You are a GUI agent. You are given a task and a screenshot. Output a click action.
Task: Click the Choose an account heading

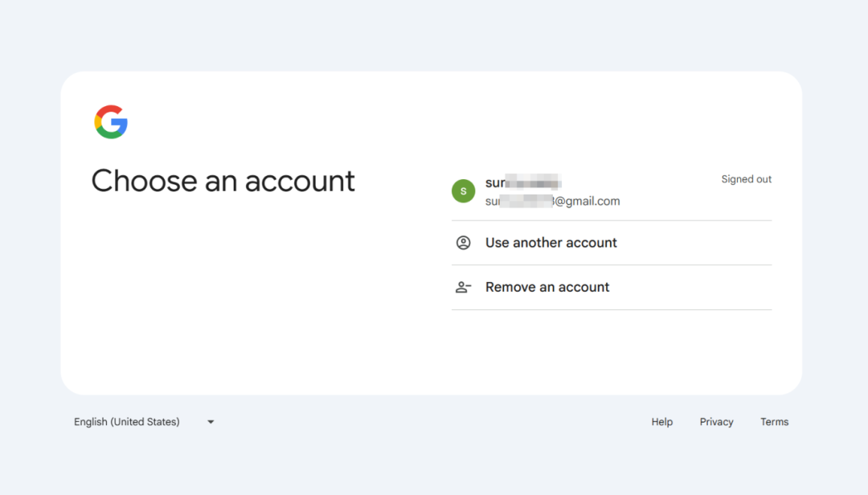tap(223, 182)
